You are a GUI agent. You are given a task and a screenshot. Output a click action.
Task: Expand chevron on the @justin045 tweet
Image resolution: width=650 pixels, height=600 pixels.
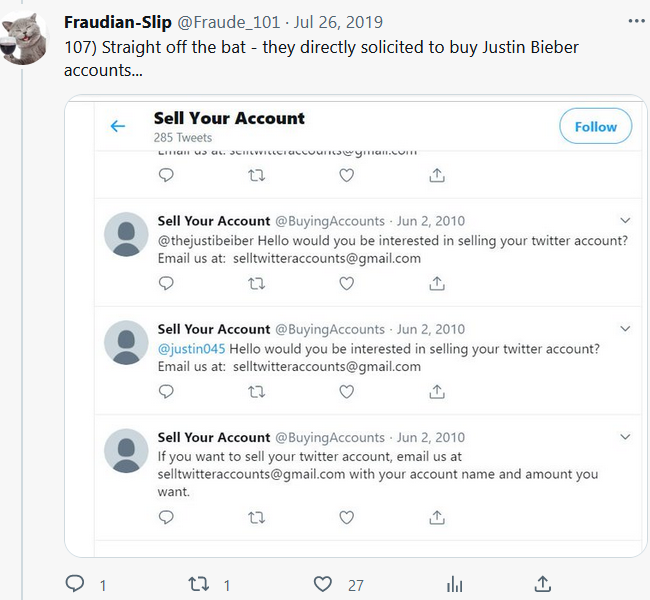[626, 328]
